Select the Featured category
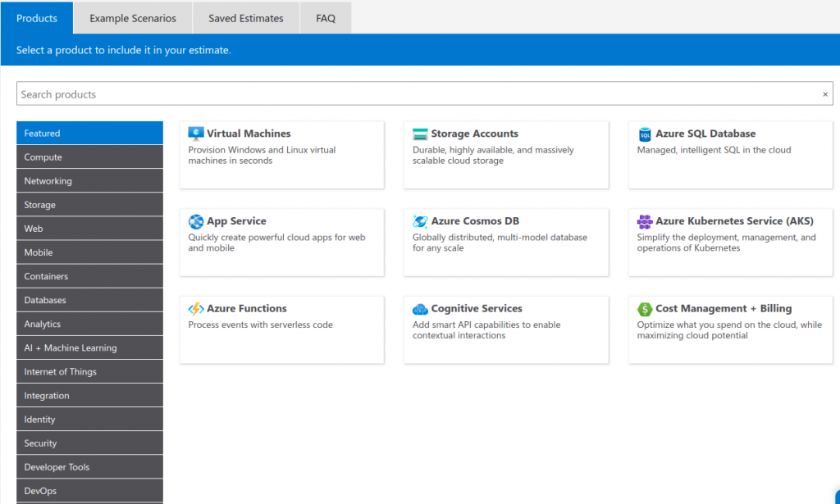This screenshot has width=840, height=504. (x=89, y=134)
